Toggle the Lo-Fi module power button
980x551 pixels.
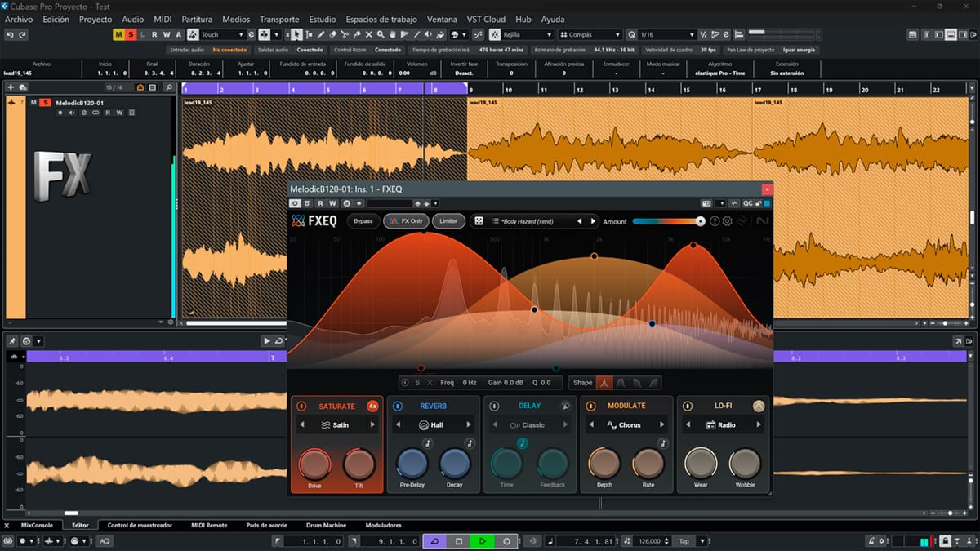[687, 406]
